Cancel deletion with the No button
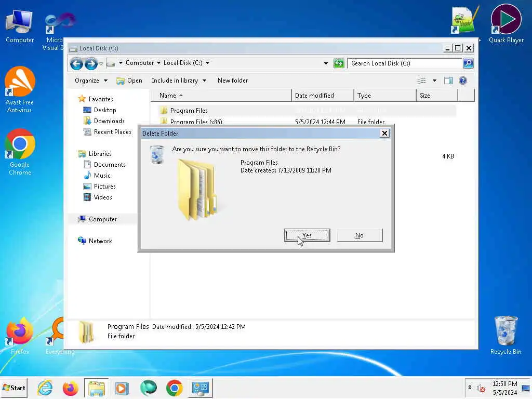 (x=360, y=235)
